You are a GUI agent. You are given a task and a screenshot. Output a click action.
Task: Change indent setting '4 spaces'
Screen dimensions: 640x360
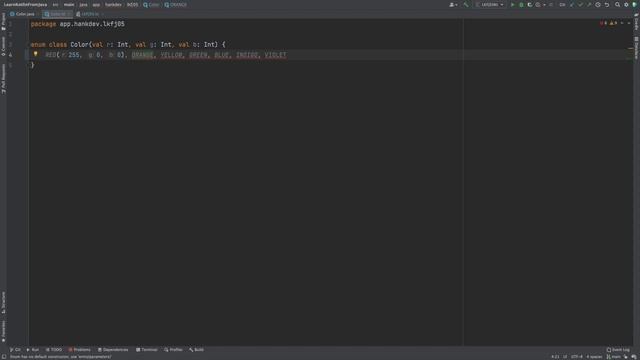(594, 357)
